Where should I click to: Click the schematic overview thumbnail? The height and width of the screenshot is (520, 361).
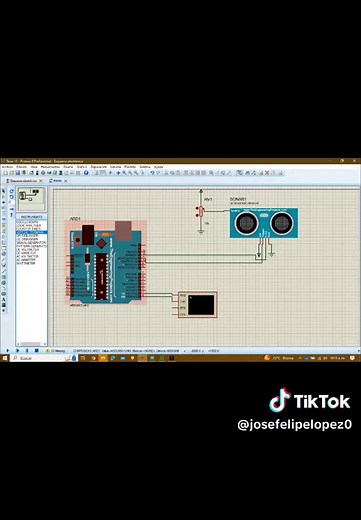(31, 199)
